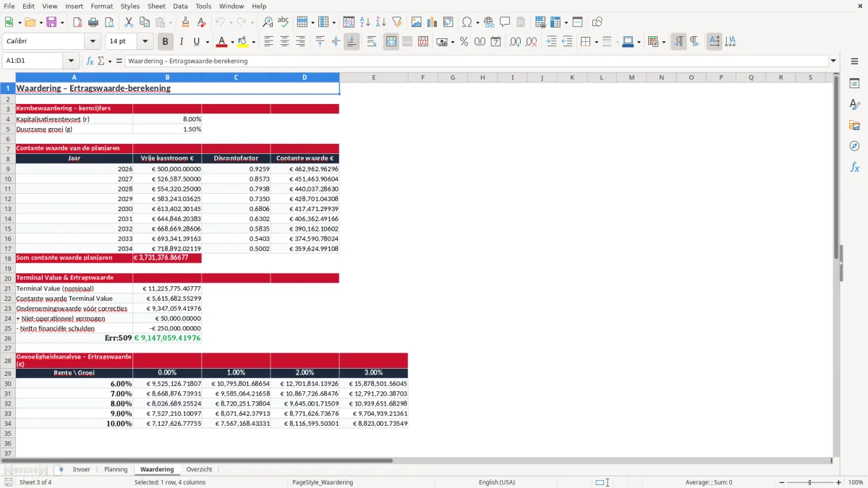Expand the formula bar

pos(833,61)
